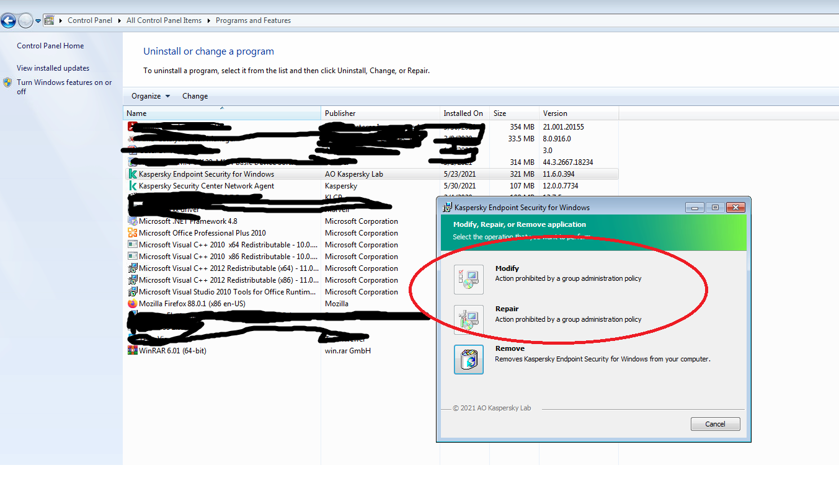The width and height of the screenshot is (839, 504).
Task: Click Cancel in the Kaspersky dialog
Action: click(715, 424)
